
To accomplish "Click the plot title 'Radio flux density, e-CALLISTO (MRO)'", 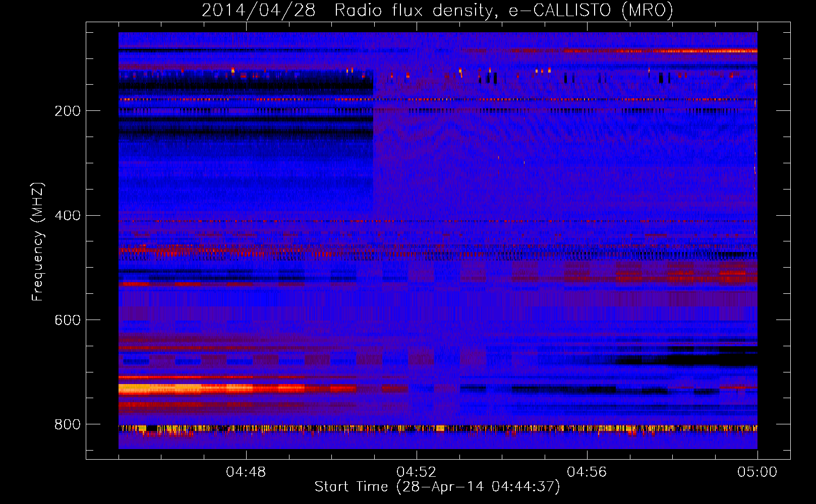I will [503, 11].
